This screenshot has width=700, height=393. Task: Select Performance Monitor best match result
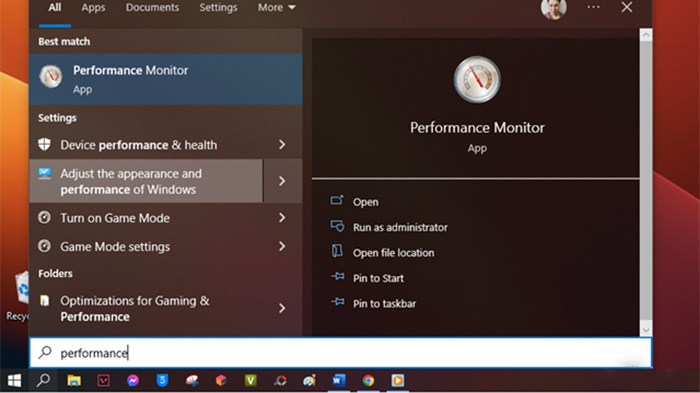[x=166, y=79]
